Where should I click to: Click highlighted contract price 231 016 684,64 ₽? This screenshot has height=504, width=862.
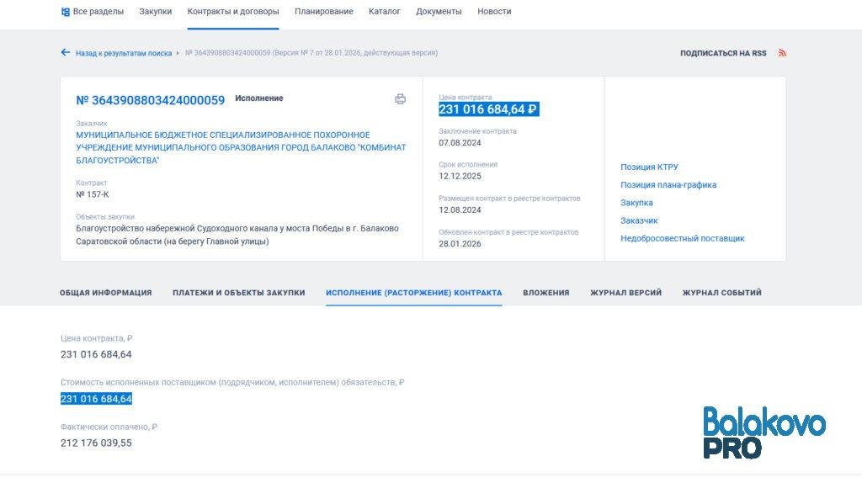tap(489, 109)
